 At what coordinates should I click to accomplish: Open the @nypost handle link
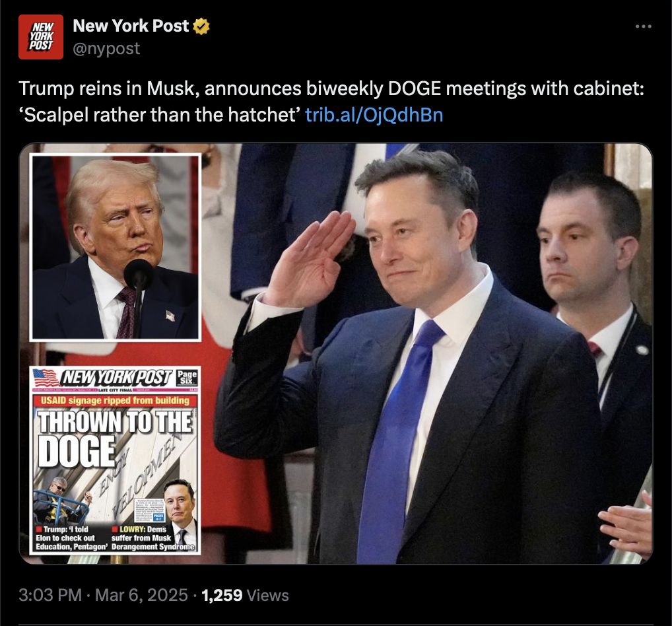106,48
